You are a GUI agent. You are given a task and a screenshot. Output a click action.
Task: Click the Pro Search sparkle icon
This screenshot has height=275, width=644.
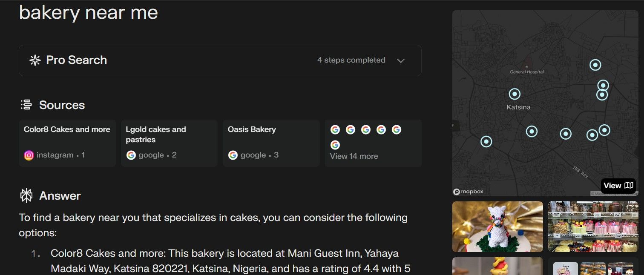pyautogui.click(x=35, y=60)
